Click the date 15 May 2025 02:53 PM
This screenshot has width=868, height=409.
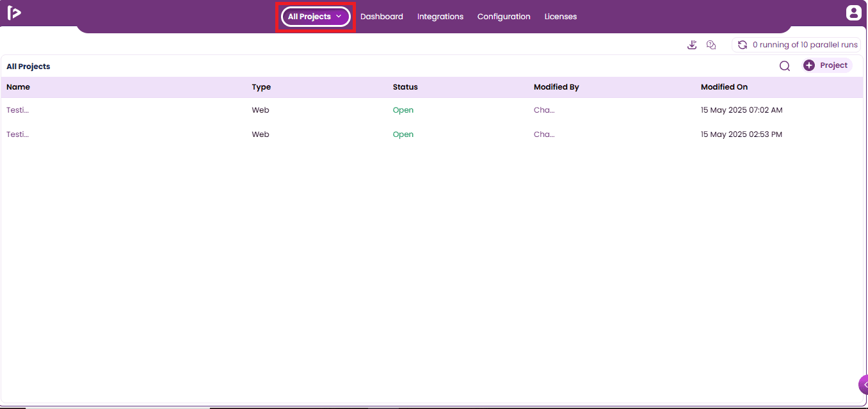tap(741, 134)
